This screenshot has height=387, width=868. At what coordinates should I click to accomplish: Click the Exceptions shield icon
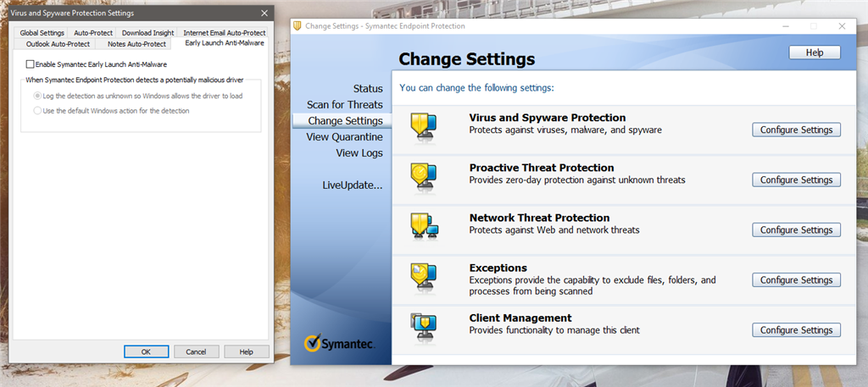pos(423,276)
